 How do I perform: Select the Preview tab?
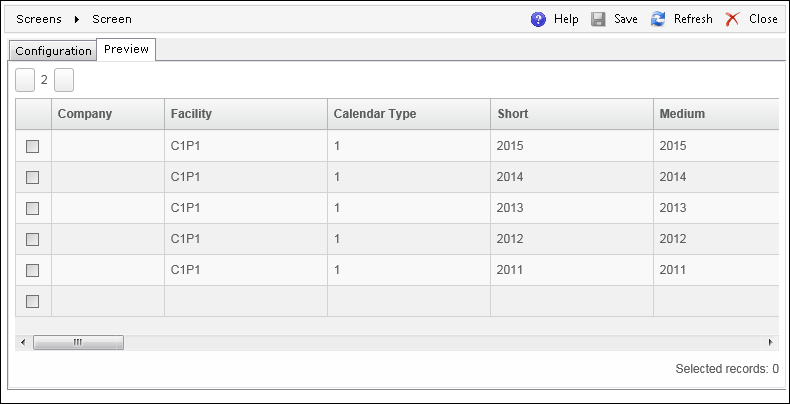coord(126,49)
